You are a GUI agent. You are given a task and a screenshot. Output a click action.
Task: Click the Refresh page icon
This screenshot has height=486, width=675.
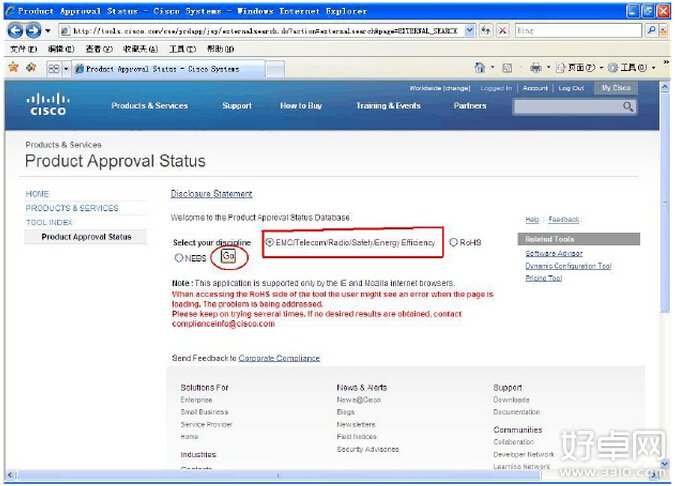(x=486, y=31)
